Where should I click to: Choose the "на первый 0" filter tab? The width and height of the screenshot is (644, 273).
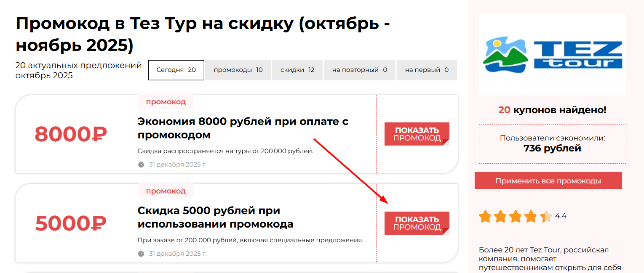point(427,70)
